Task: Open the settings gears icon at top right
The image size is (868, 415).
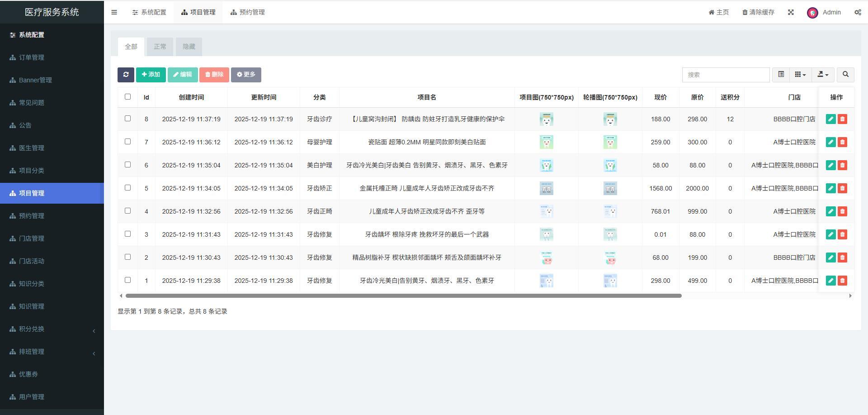Action: tap(858, 12)
